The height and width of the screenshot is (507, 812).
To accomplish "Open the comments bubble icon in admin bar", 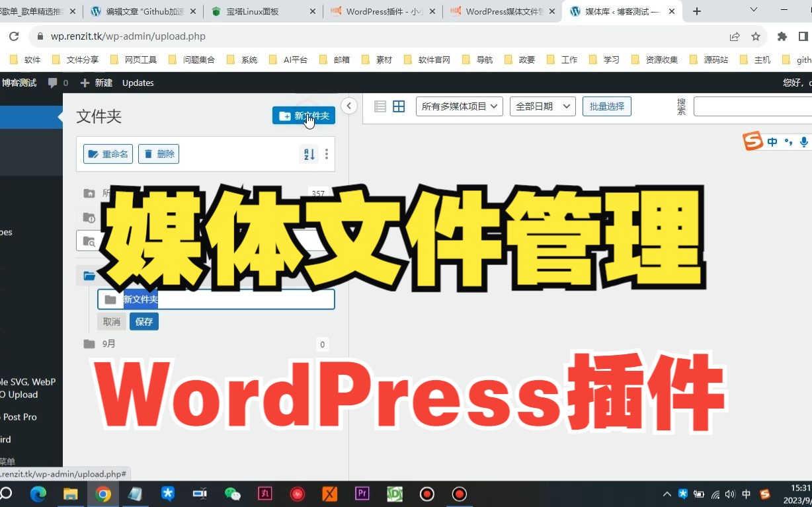I will (53, 83).
